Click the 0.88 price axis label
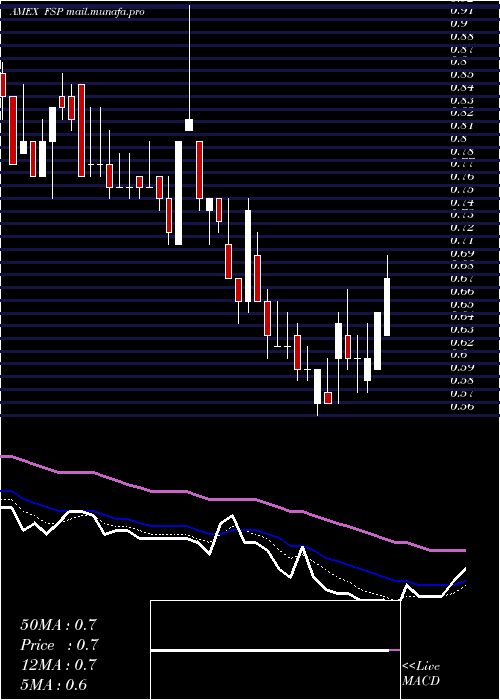This screenshot has width=500, height=700. coord(462,36)
